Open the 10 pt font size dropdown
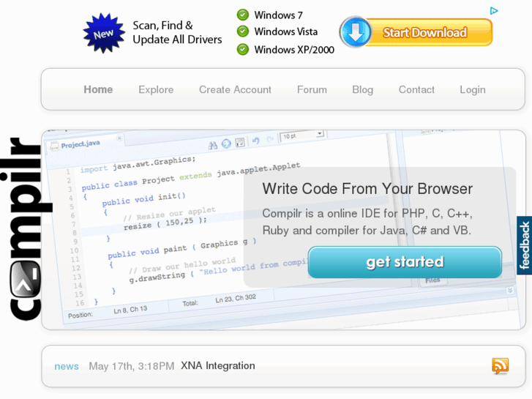This screenshot has width=532, height=399. pos(302,135)
